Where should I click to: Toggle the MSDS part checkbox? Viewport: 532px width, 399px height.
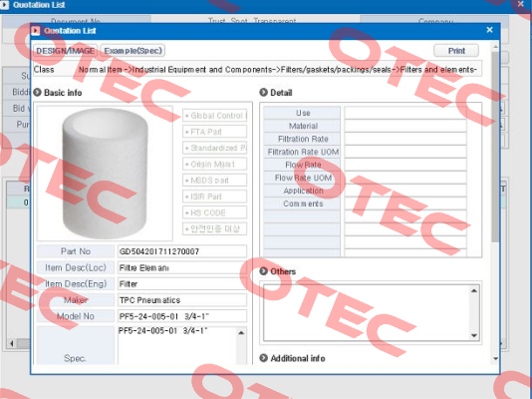215,181
